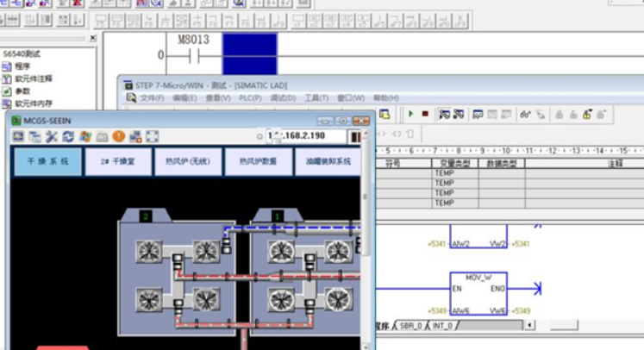Select 程序 in the project tree
This screenshot has width=644, height=350.
click(22, 66)
